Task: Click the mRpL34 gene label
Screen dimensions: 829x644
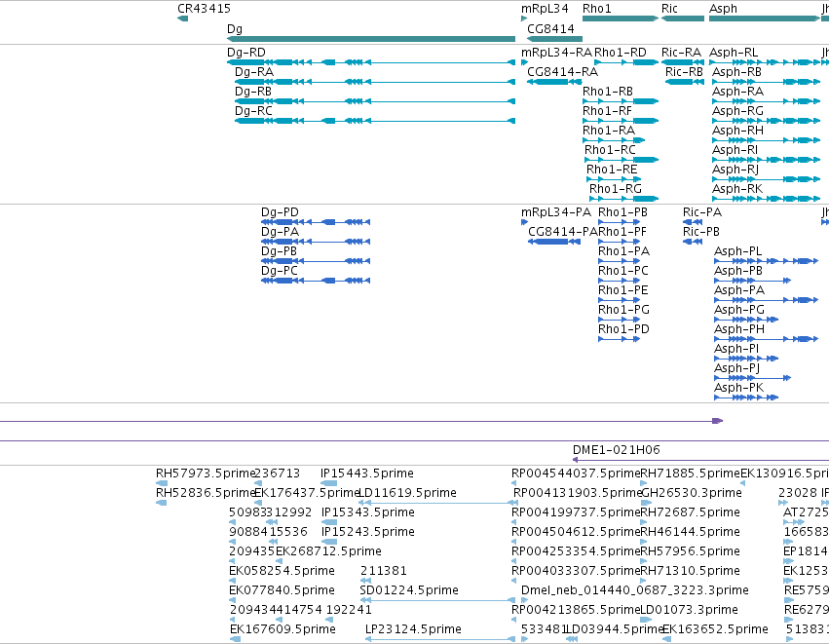Action: (545, 9)
